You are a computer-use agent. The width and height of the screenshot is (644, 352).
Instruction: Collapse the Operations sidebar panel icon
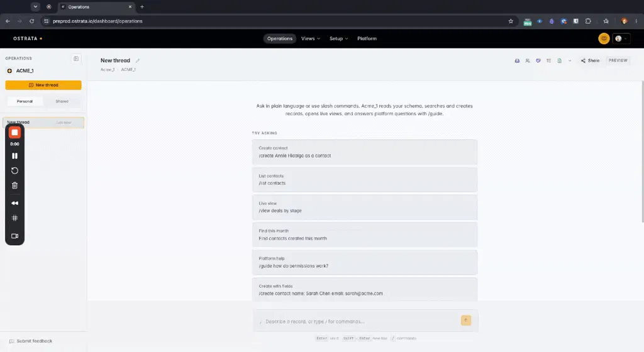click(76, 58)
